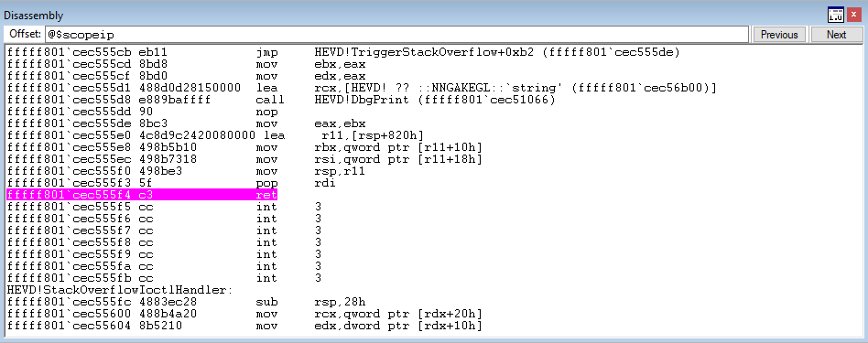Select mov rsi,qword ptr [r11+18h] line
Screen dimensions: 868x343
tap(244, 159)
